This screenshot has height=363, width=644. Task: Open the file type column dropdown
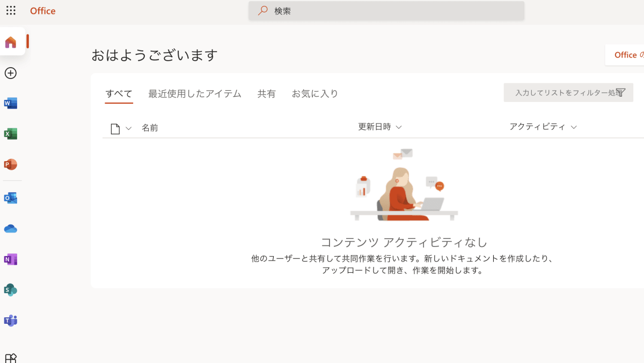point(128,128)
